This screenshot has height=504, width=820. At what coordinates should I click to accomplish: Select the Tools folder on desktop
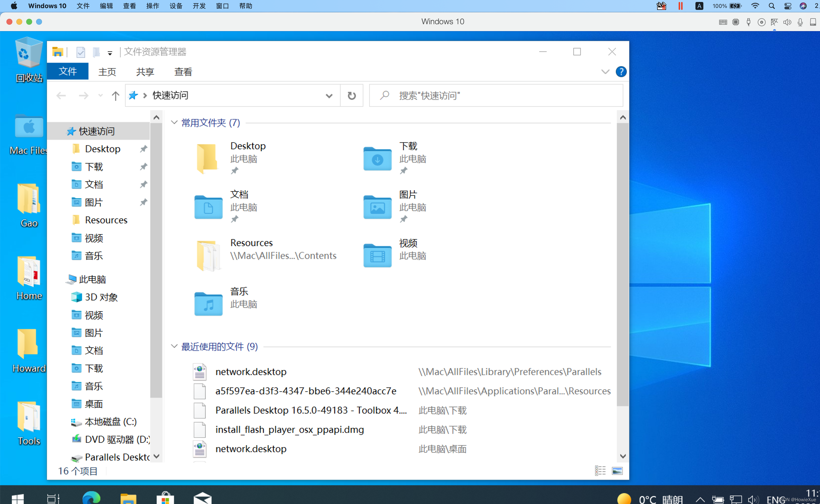(29, 423)
